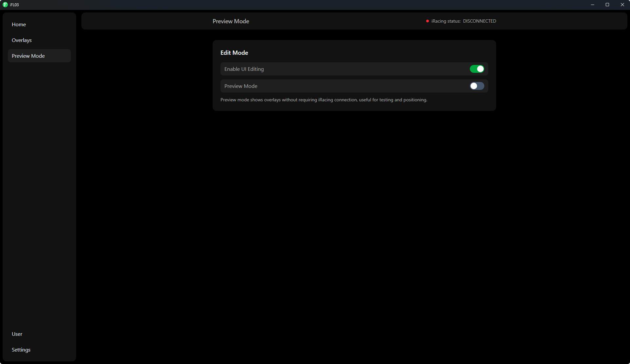
Task: Select Preview Mode sidebar item
Action: [x=39, y=56]
